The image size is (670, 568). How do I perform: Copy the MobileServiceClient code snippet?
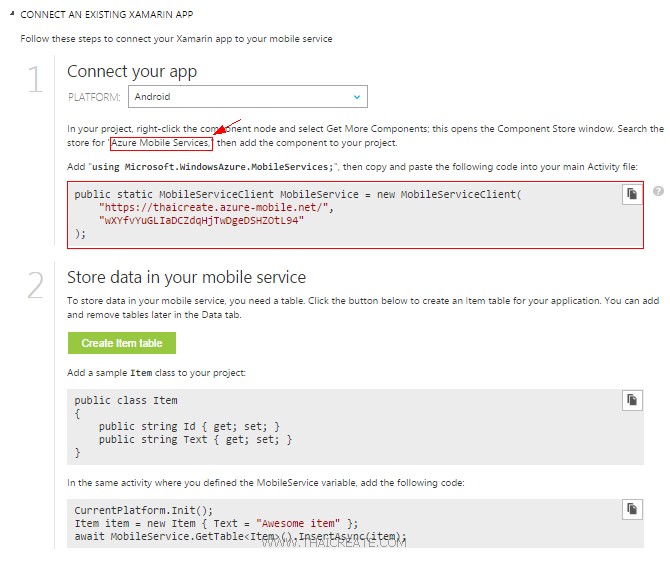click(631, 195)
